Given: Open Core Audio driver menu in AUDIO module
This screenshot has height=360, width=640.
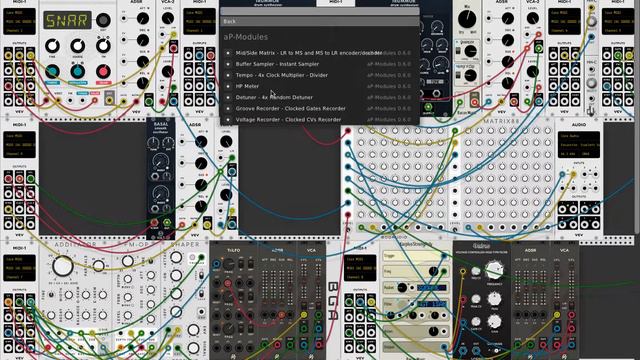Looking at the screenshot, I should tap(579, 136).
